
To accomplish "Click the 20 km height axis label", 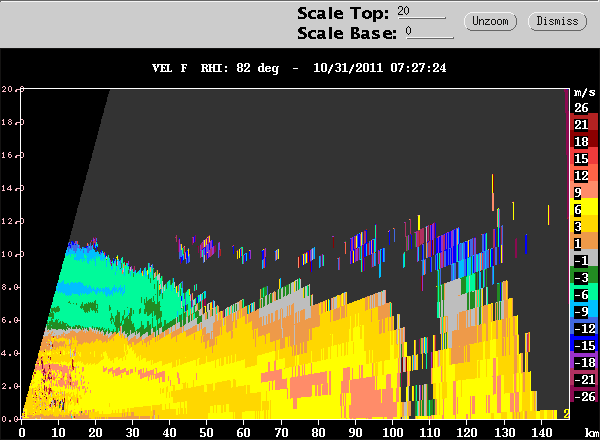I will [x=8, y=90].
